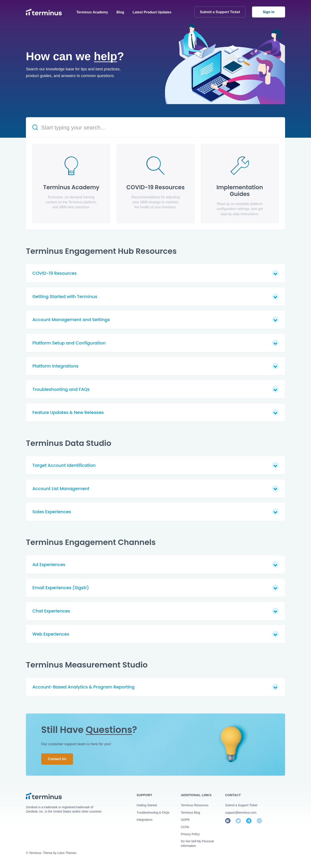
Task: Open the Getting Started with Terminus link
Action: point(65,297)
